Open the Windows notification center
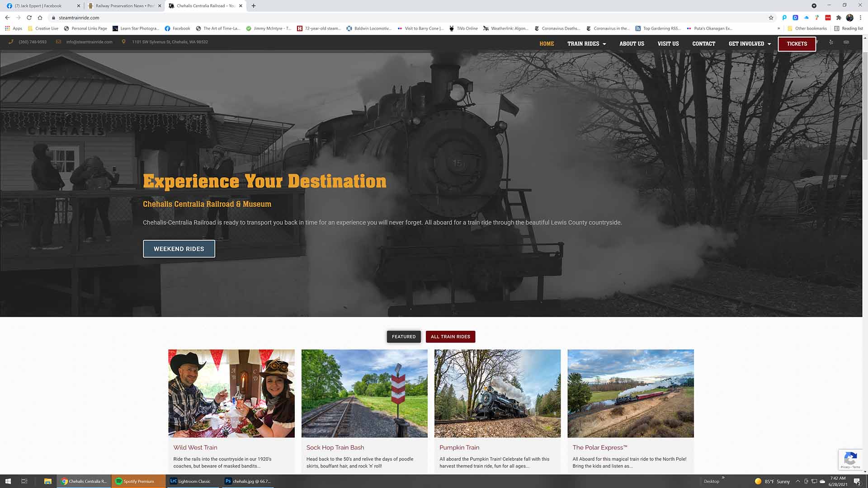 pyautogui.click(x=857, y=481)
